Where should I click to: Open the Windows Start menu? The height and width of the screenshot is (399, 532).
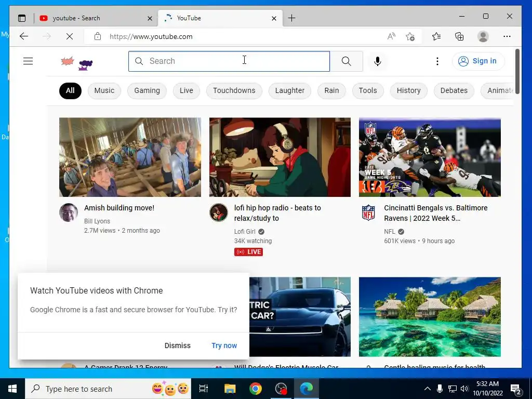point(12,389)
